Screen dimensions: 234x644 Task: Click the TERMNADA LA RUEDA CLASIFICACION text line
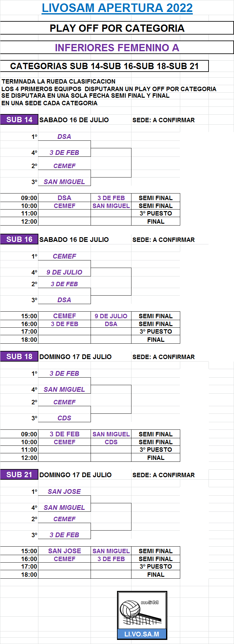(x=58, y=81)
